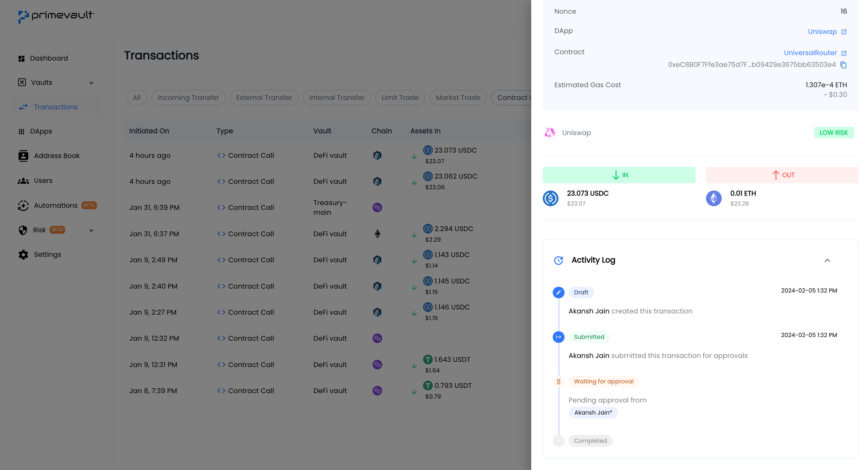Select the Incoming Transfer filter
The height and width of the screenshot is (470, 868).
click(188, 98)
